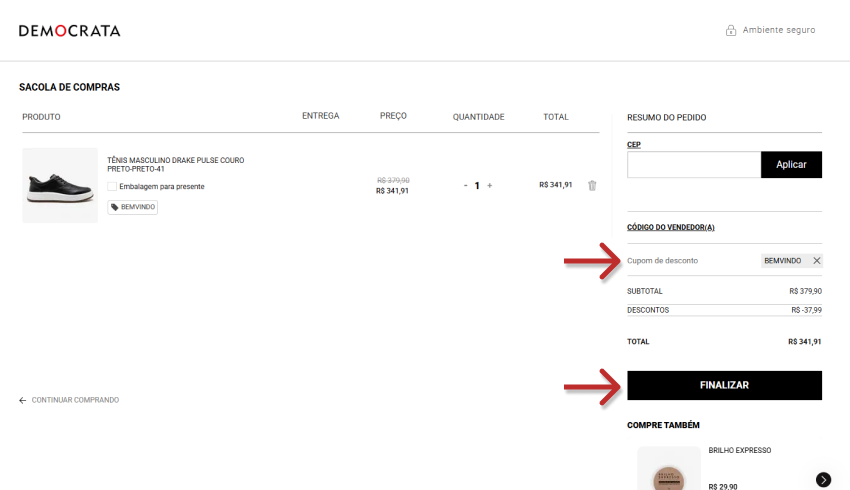Click the original struck price R$ 379,90
Image resolution: width=850 pixels, height=490 pixels.
394,180
